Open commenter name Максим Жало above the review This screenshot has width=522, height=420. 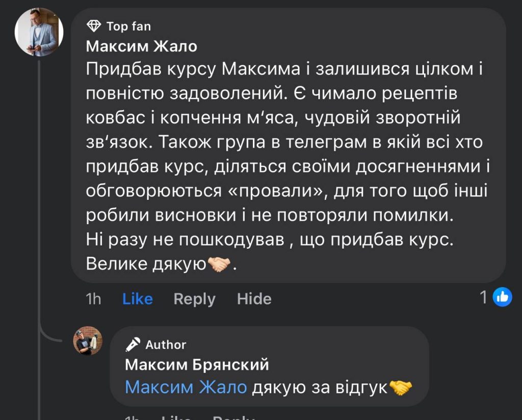click(141, 46)
